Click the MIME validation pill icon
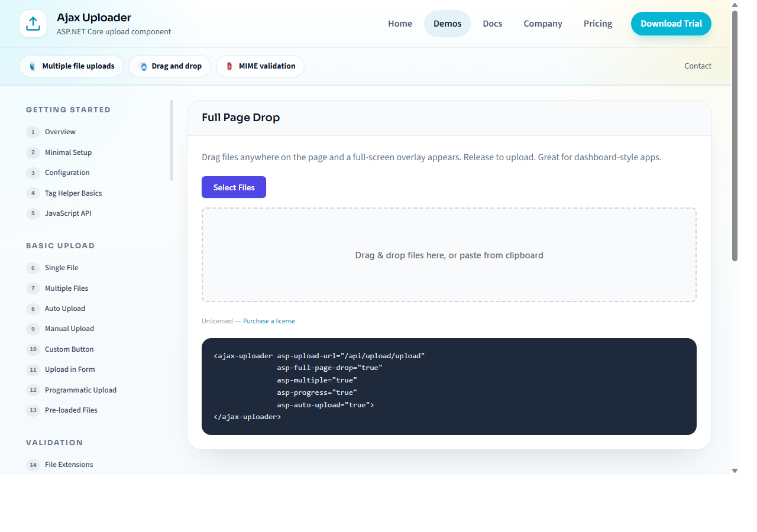 click(229, 66)
